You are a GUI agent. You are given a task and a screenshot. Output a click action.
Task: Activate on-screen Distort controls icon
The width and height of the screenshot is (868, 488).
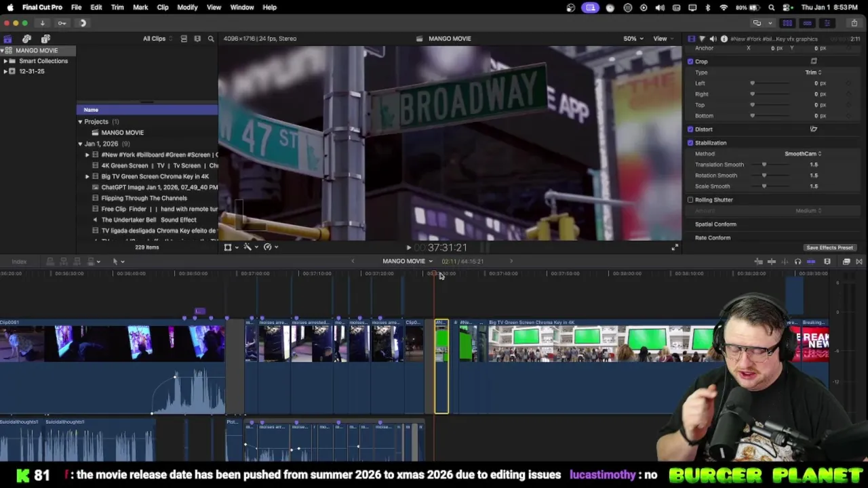(x=814, y=129)
